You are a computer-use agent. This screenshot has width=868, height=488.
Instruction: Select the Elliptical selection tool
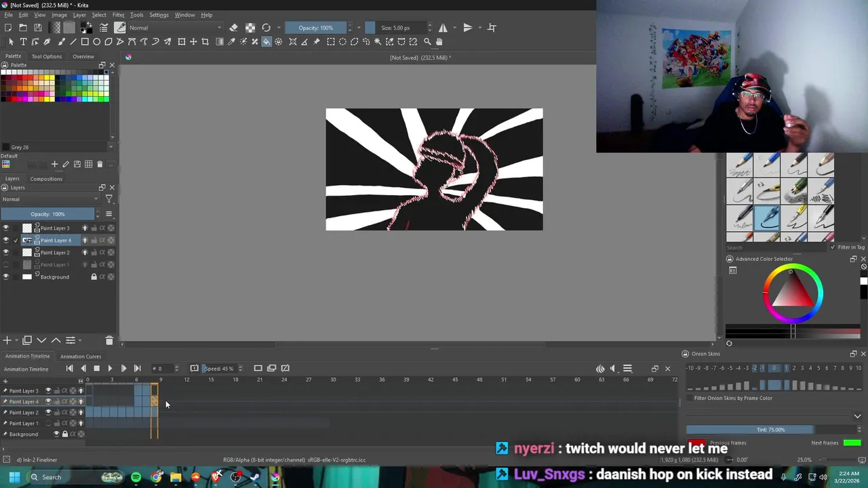[342, 42]
